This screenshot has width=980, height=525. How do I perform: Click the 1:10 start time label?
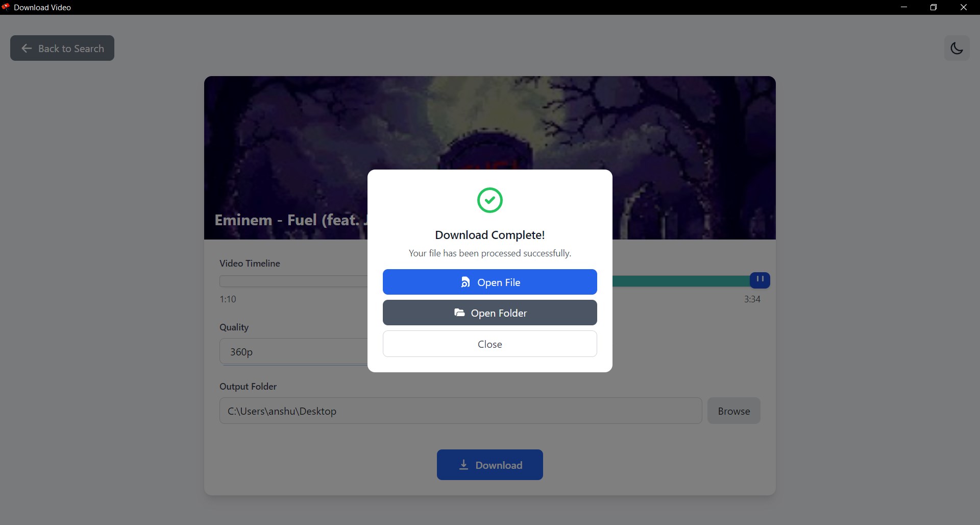[x=228, y=299]
